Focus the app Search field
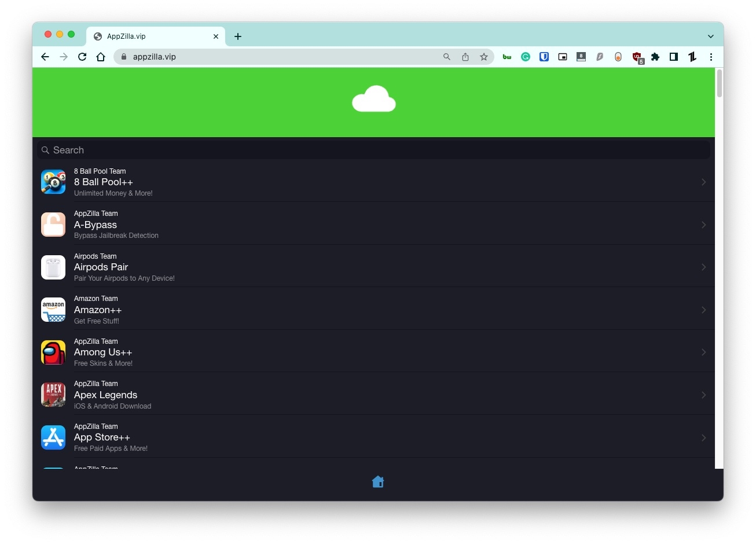This screenshot has width=756, height=544. click(x=373, y=150)
